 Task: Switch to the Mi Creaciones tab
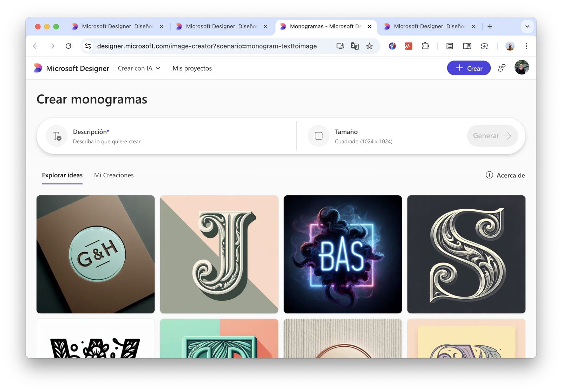[114, 175]
